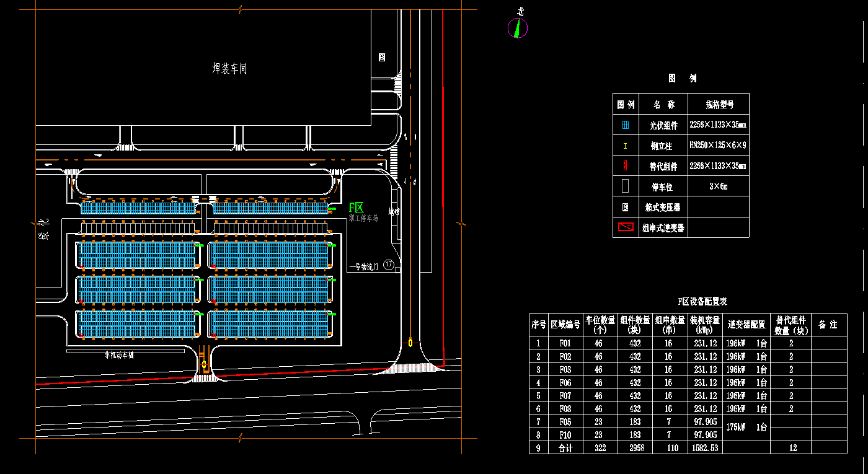Click the 432 module count in F03 row

pos(635,369)
